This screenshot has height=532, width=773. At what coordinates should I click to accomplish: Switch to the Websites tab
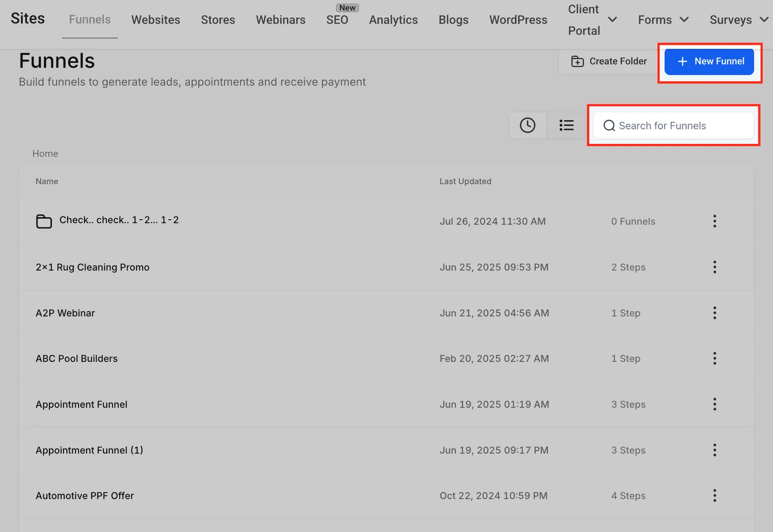[x=156, y=20]
